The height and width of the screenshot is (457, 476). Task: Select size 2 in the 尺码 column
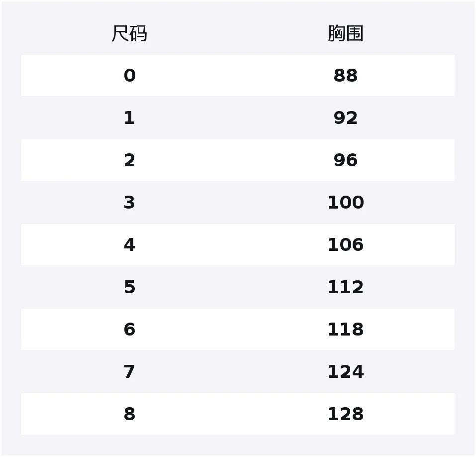pos(129,160)
